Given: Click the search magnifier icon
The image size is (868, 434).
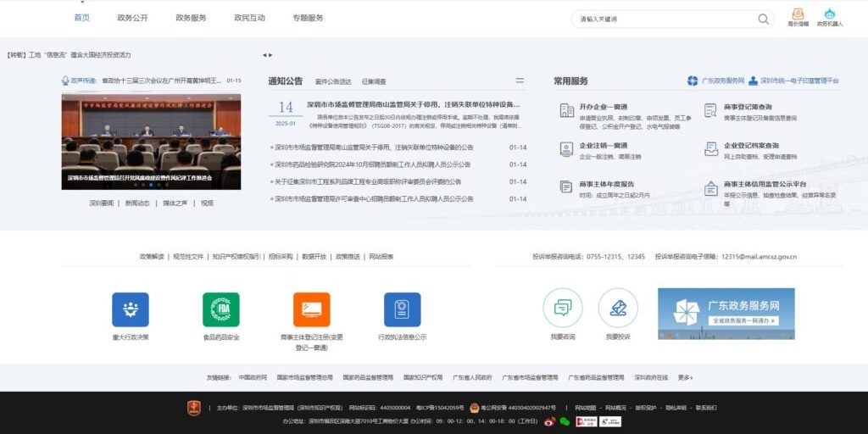Looking at the screenshot, I should [763, 19].
